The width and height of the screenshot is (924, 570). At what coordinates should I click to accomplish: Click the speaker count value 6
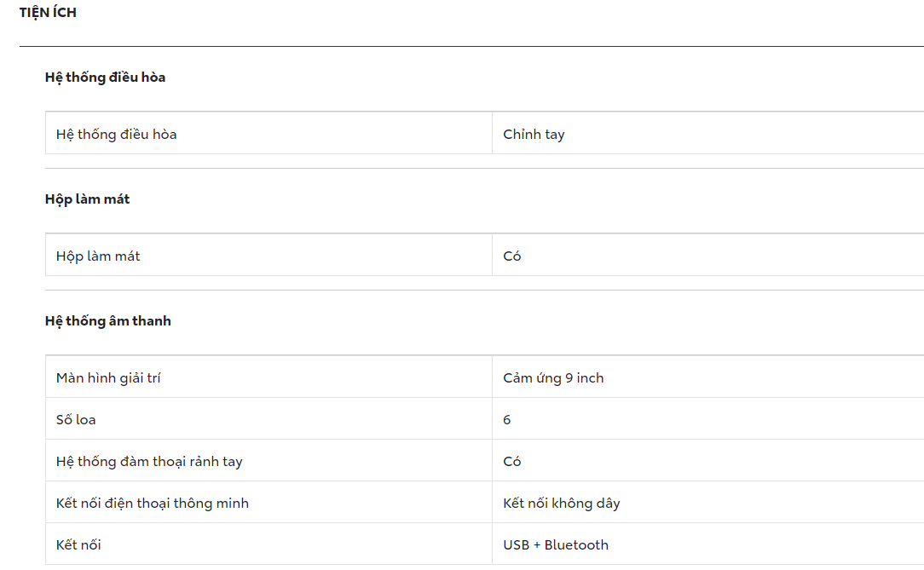click(x=507, y=420)
